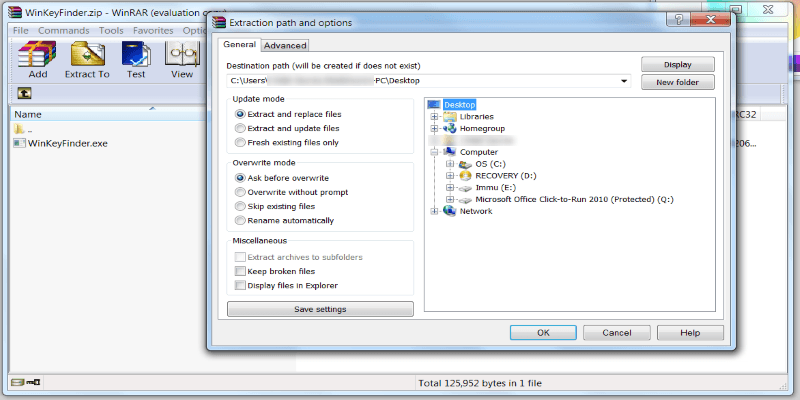Click the Homegroup icon in tree

[x=449, y=129]
